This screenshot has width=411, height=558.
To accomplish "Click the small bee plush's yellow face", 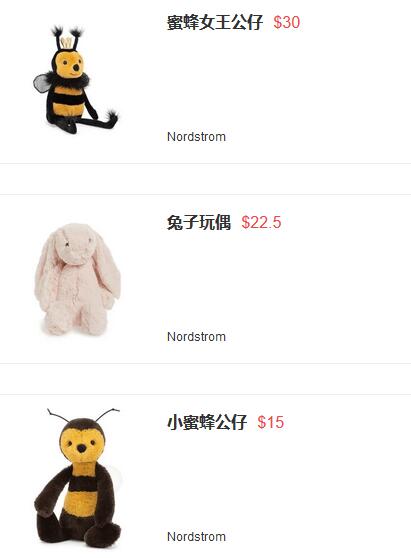I will (x=82, y=445).
